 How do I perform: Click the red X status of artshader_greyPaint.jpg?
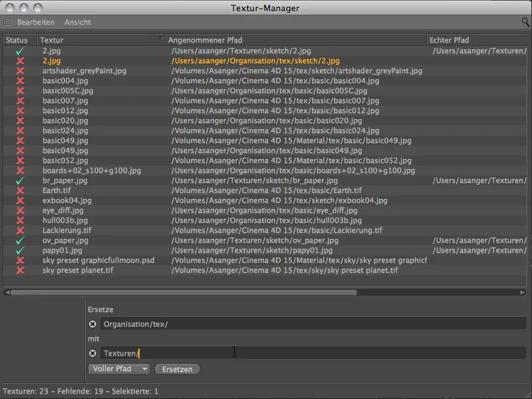tap(21, 71)
